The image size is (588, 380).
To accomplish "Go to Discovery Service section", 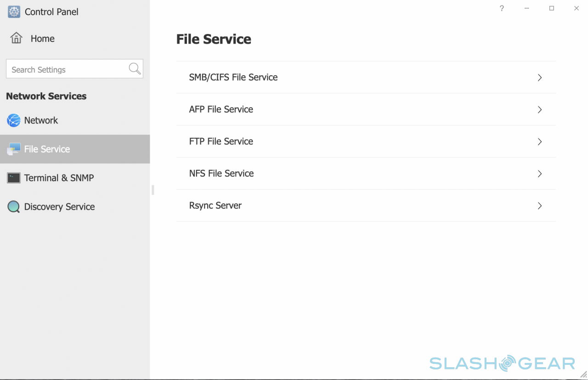I will pos(59,207).
